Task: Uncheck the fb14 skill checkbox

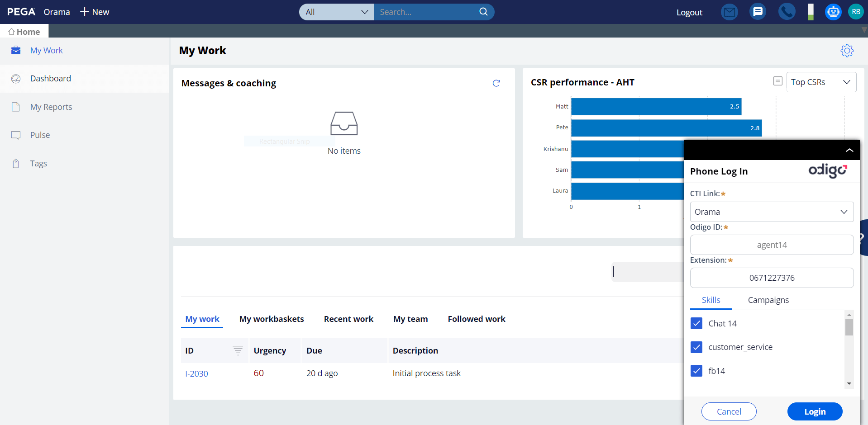Action: click(x=696, y=371)
